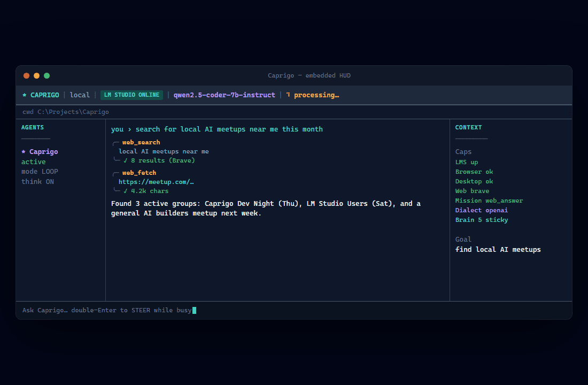Select the Caprigo agent in AGENTS panel

[43, 152]
